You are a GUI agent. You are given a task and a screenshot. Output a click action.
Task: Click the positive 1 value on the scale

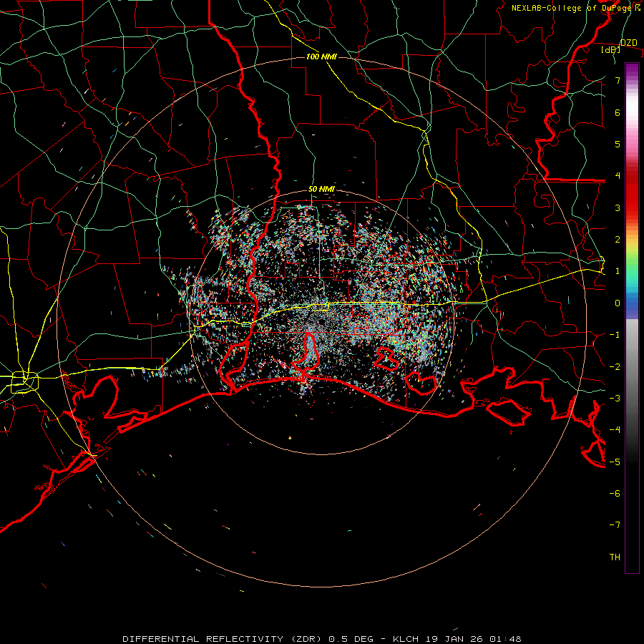click(x=618, y=271)
